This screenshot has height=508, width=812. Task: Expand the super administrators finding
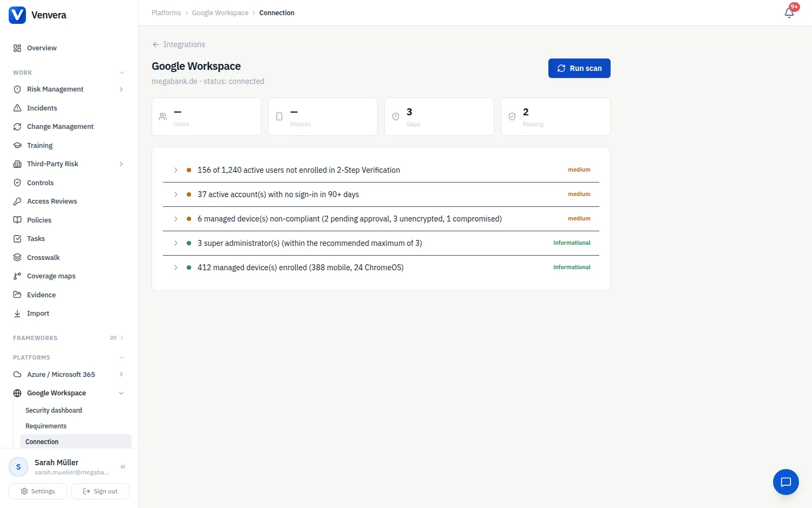(x=381, y=243)
